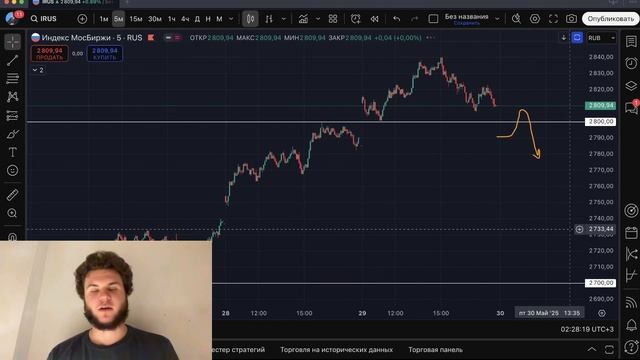Open the 'Без названия' layout dropdown
The image size is (640, 360).
(x=497, y=19)
